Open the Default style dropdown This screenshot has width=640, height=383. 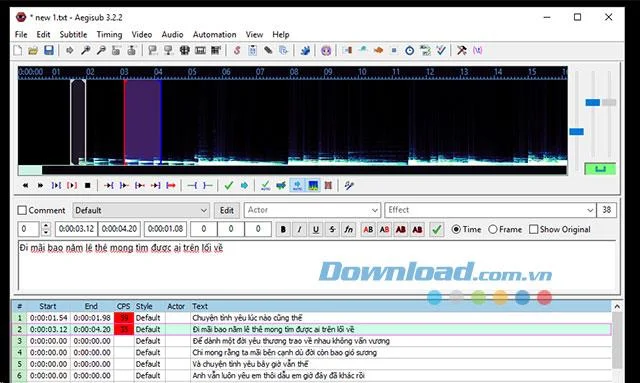(x=141, y=210)
